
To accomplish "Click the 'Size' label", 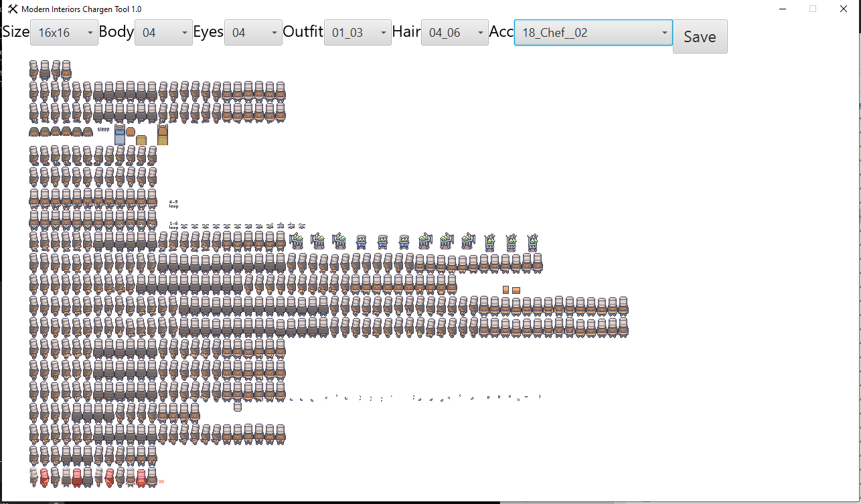I will point(16,31).
